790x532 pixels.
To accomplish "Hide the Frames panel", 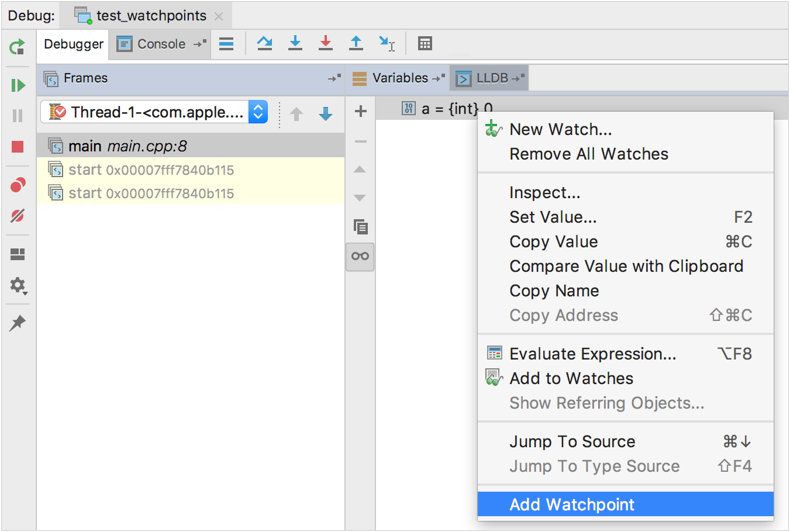I will coord(334,78).
